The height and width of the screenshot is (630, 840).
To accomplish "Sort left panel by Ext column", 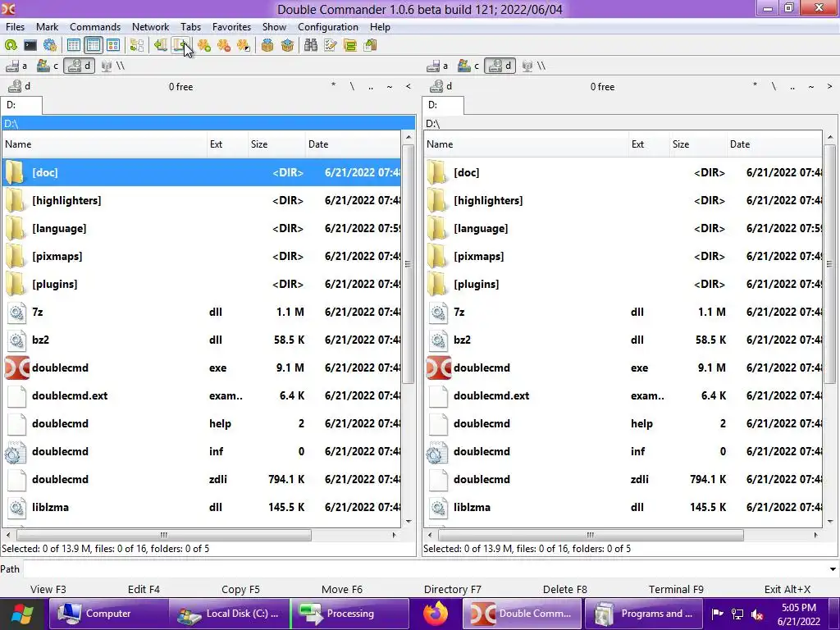I will click(x=227, y=144).
